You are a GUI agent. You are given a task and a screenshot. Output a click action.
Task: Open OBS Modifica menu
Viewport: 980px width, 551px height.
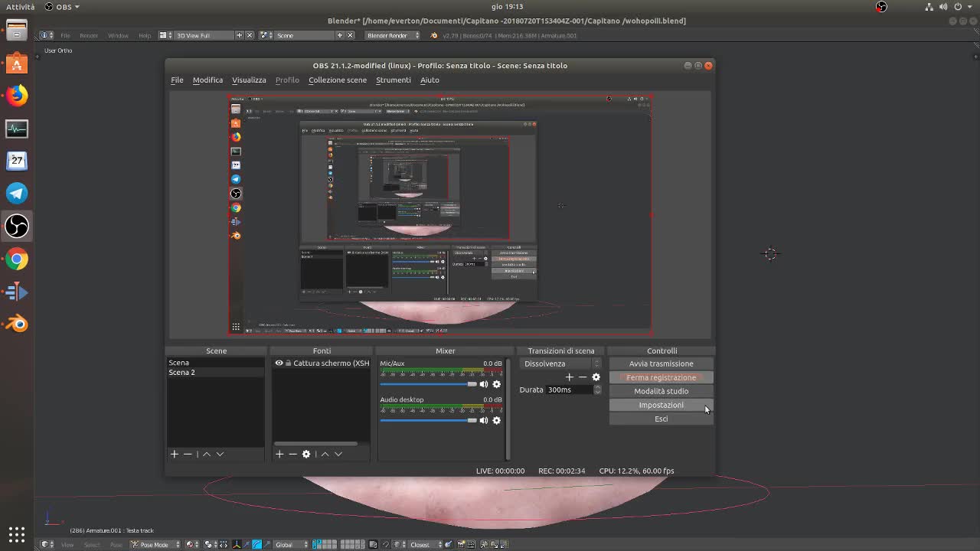(x=207, y=80)
